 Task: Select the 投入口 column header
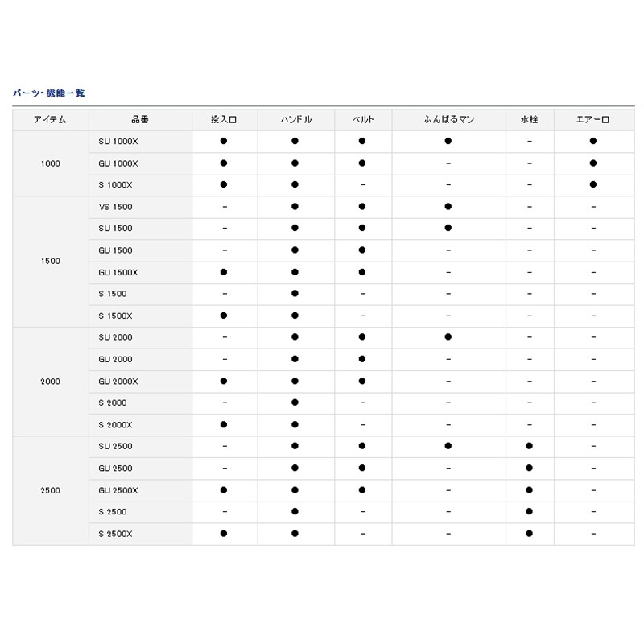(x=224, y=120)
